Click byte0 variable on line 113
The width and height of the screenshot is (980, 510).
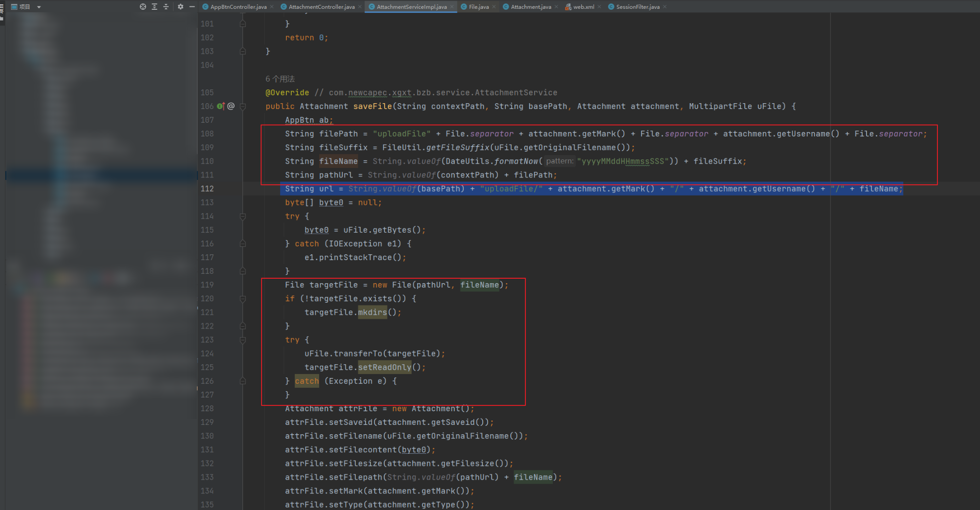(x=331, y=202)
